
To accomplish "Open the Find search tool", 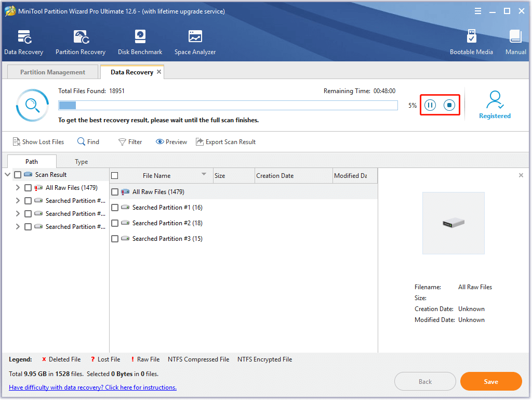I will tap(88, 142).
